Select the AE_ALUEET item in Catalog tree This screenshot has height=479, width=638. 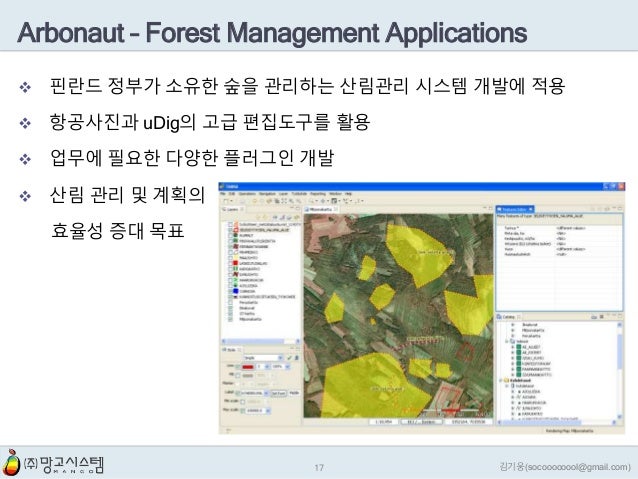(x=531, y=347)
